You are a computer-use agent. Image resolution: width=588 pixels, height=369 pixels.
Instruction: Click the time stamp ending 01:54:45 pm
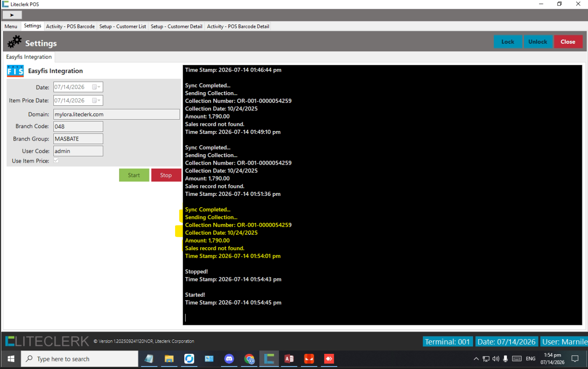click(x=233, y=302)
